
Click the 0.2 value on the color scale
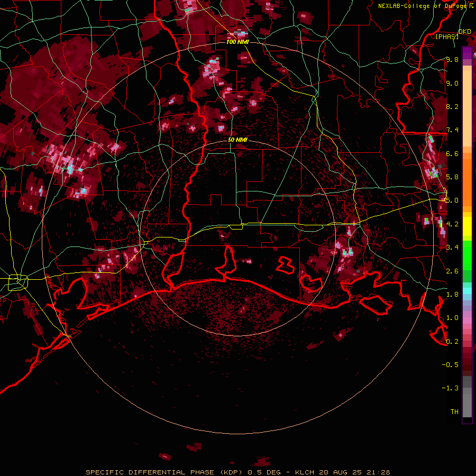tap(452, 342)
